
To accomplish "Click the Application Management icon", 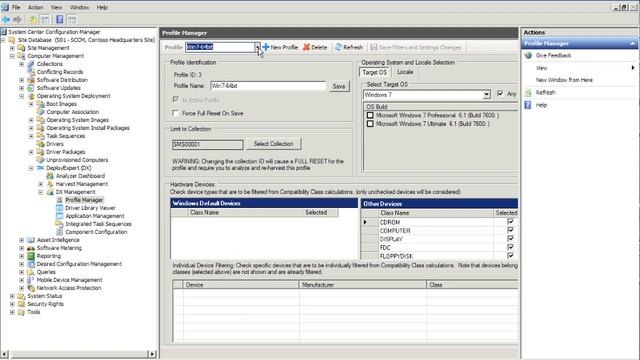I will (x=60, y=216).
